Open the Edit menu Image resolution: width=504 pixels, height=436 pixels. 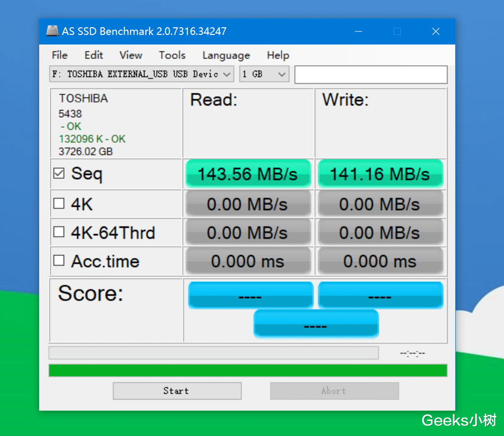click(94, 56)
